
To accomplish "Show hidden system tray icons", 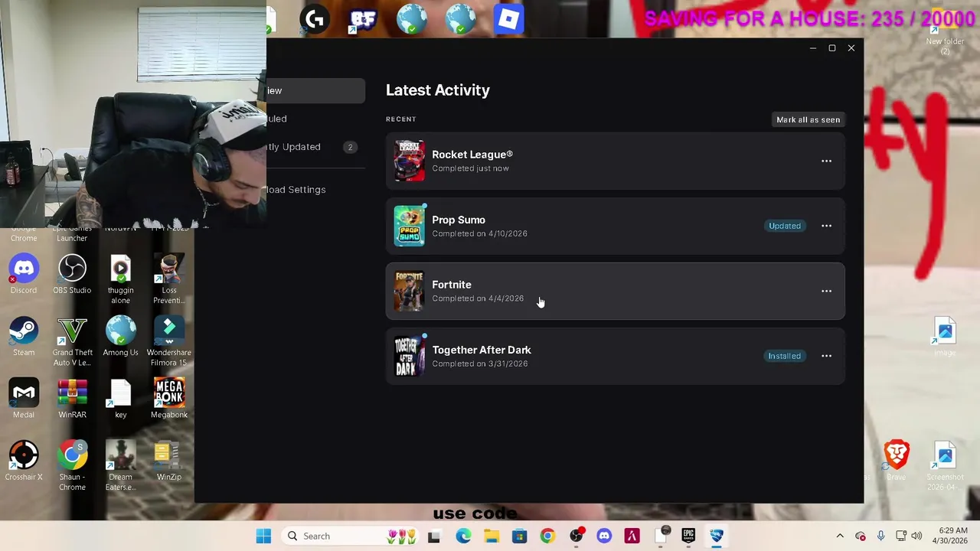I will click(x=840, y=536).
